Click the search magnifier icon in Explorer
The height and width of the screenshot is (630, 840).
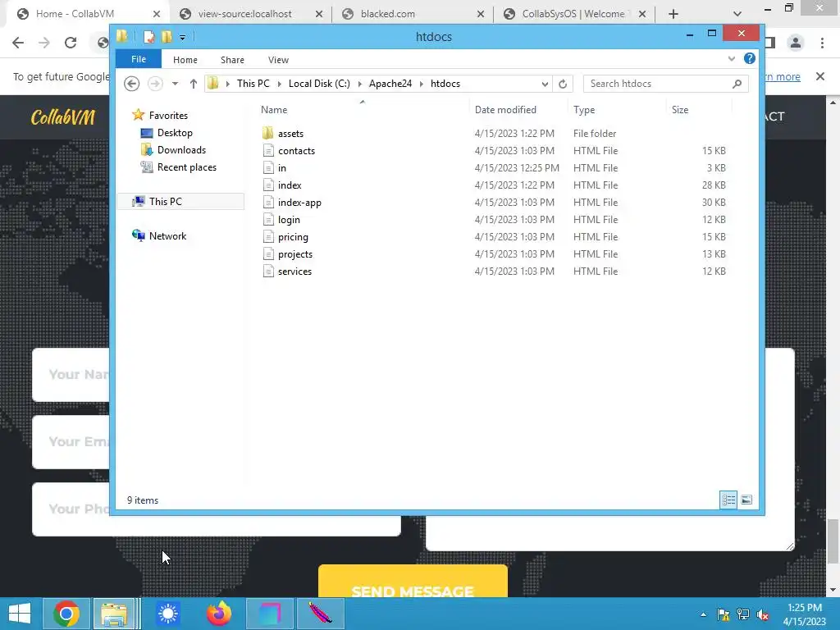pos(737,84)
